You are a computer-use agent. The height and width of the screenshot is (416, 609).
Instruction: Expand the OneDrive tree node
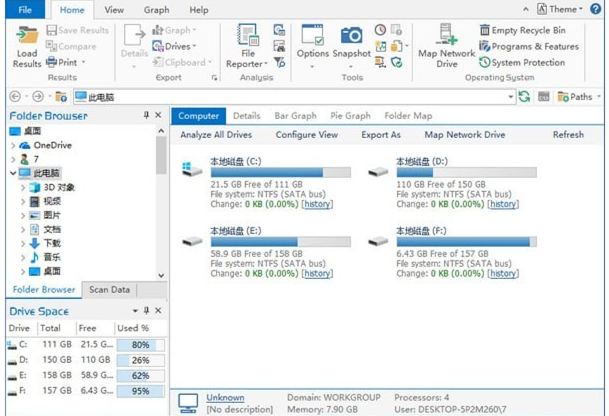click(x=12, y=145)
